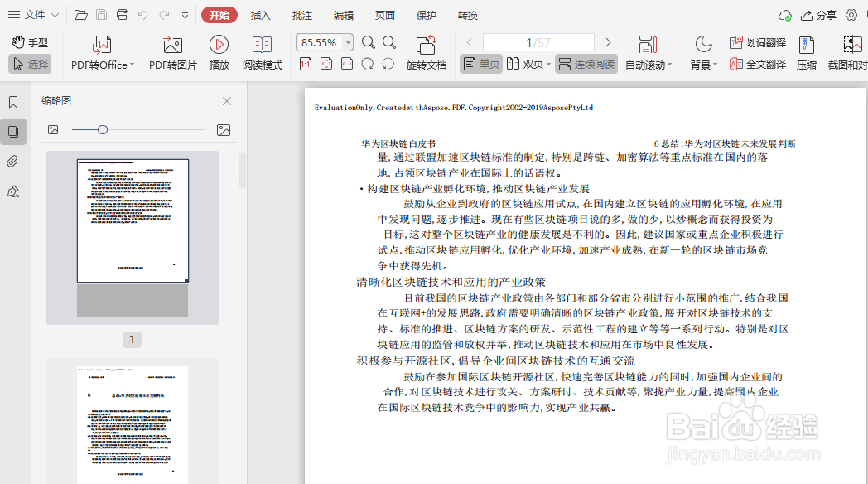Switch to the 开始 tab
Image resolution: width=868 pixels, height=484 pixels.
(219, 16)
